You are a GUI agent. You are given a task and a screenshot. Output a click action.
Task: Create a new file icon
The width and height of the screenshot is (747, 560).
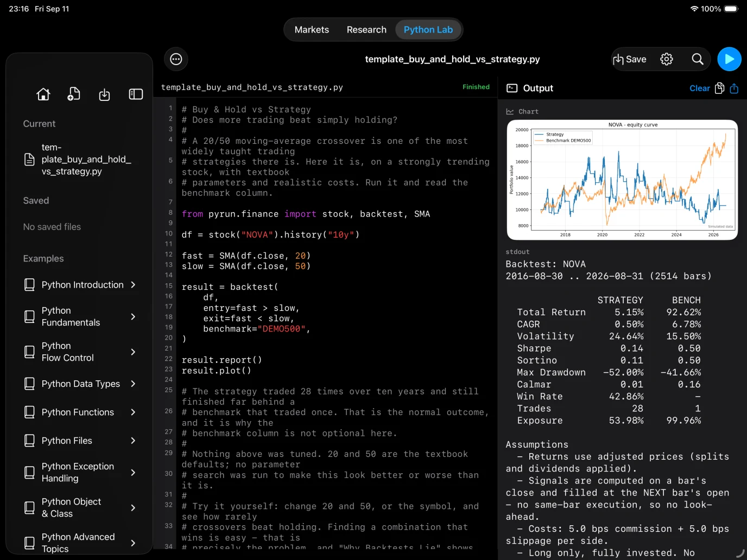74,94
